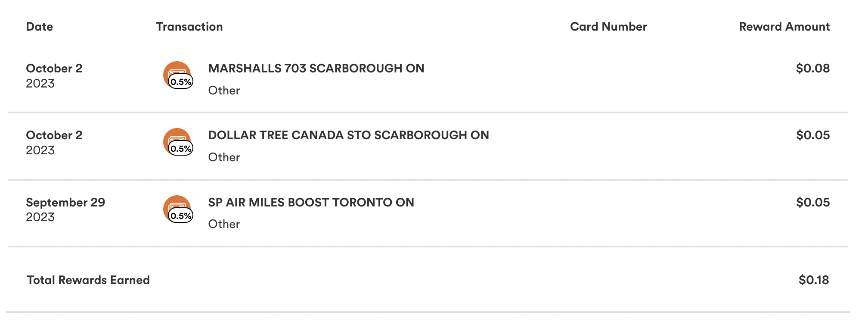This screenshot has width=868, height=325.
Task: Click the SP Air Miles 0.5% cashback icon
Action: pyautogui.click(x=178, y=209)
